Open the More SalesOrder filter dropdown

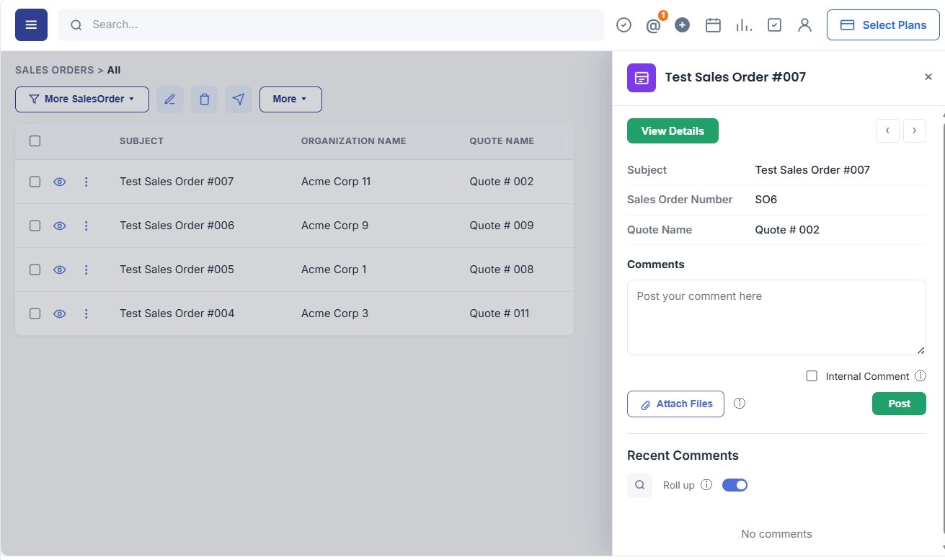(x=82, y=99)
